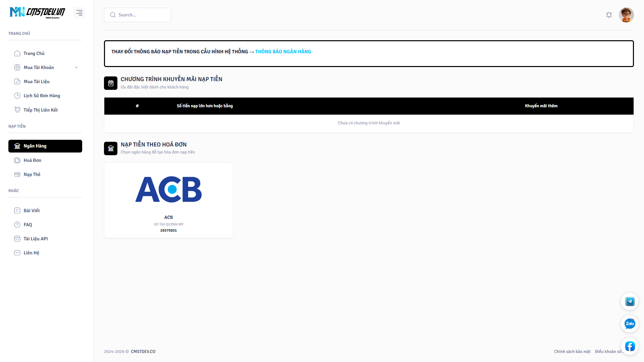644x362 pixels.
Task: Click the CMSTDEV.CO footer link
Action: coord(143,352)
